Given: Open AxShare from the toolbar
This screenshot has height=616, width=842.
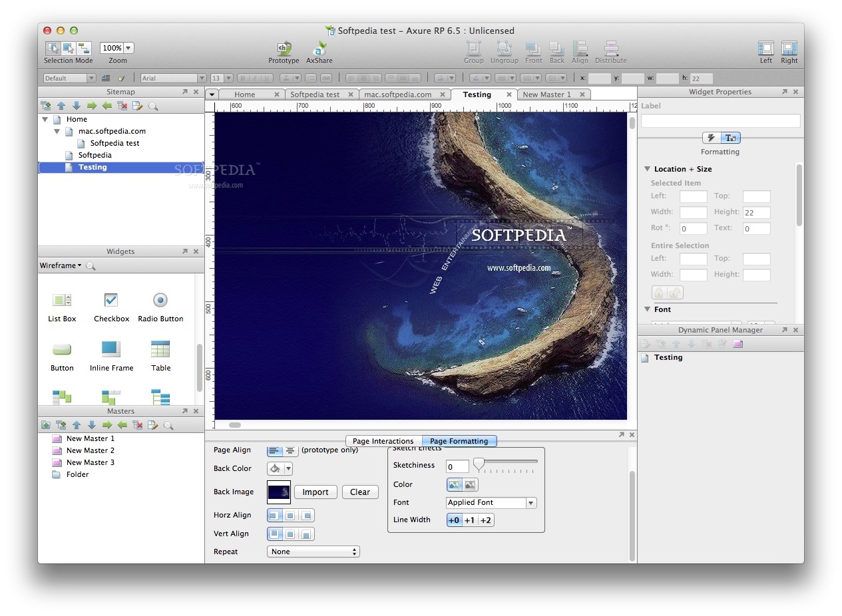Looking at the screenshot, I should [x=319, y=53].
